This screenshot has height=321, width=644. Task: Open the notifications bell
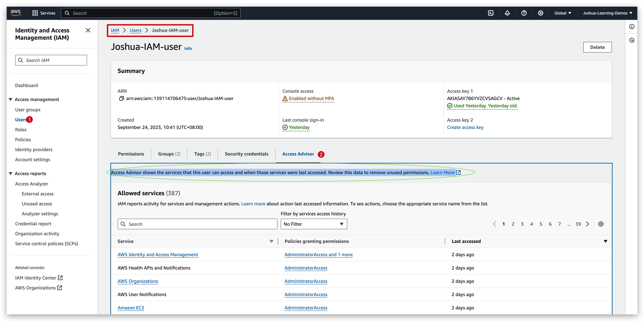[x=507, y=13]
